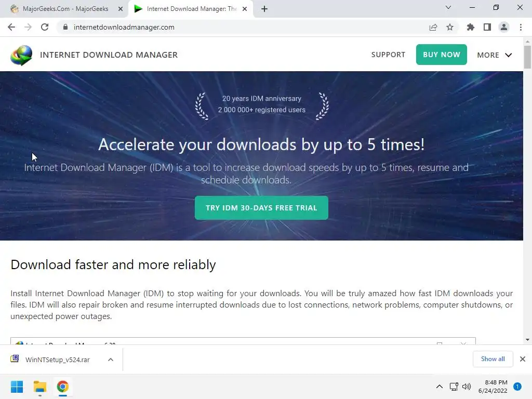Screen dimensions: 532x399
Task: Click the 'Download faster and more reliably' heading
Action: point(113,264)
